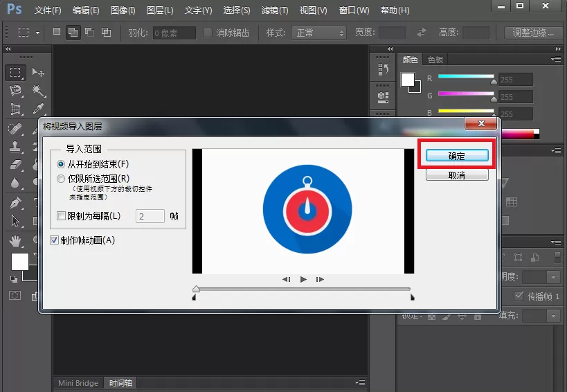Confirm import with 确定 button
Screen dimensions: 567x392
(x=457, y=156)
